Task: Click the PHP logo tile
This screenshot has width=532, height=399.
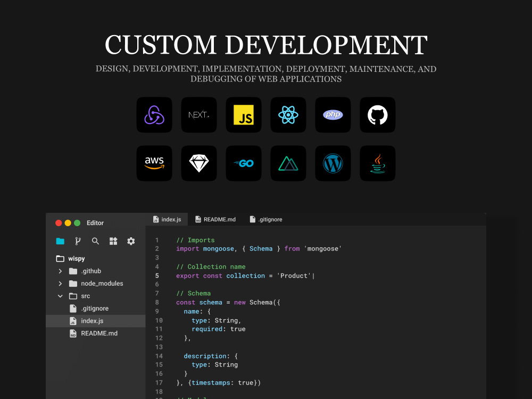Action: [333, 115]
